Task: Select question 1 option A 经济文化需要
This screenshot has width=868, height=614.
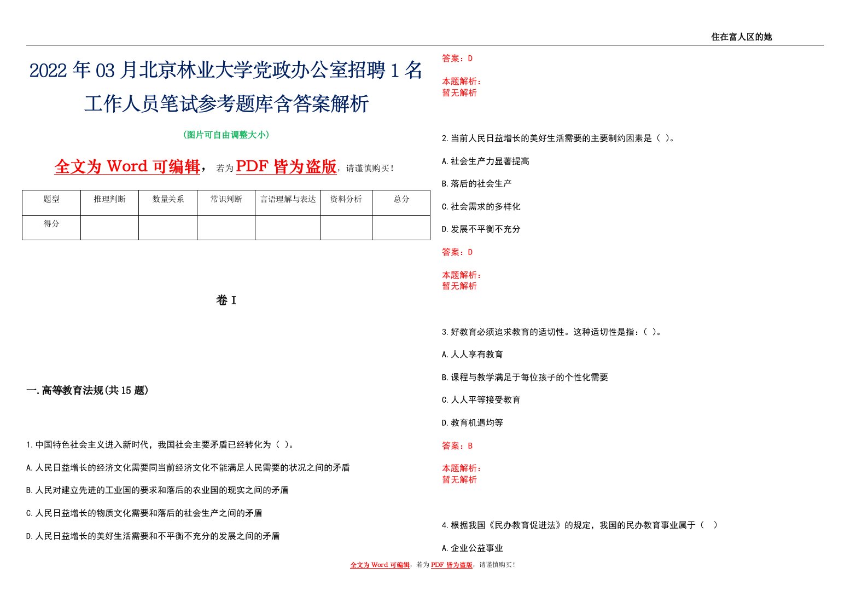Action: [188, 468]
